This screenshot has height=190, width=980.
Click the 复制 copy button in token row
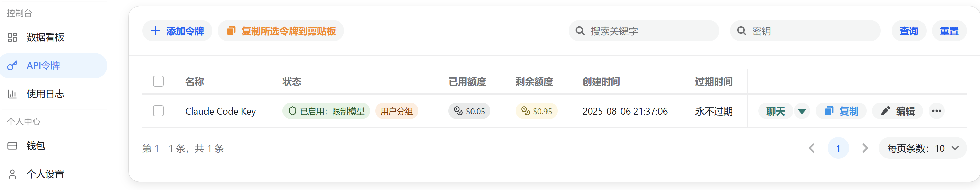pos(841,111)
